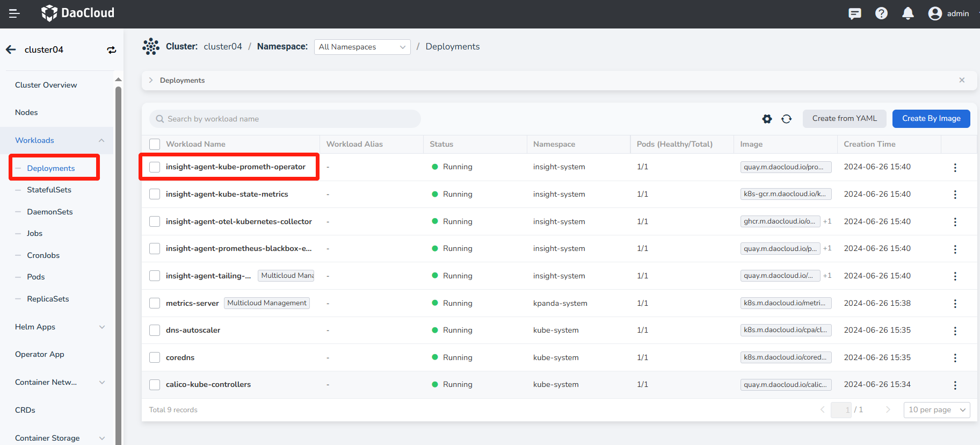Open the notifications bell icon
980x445 pixels.
pos(908,13)
